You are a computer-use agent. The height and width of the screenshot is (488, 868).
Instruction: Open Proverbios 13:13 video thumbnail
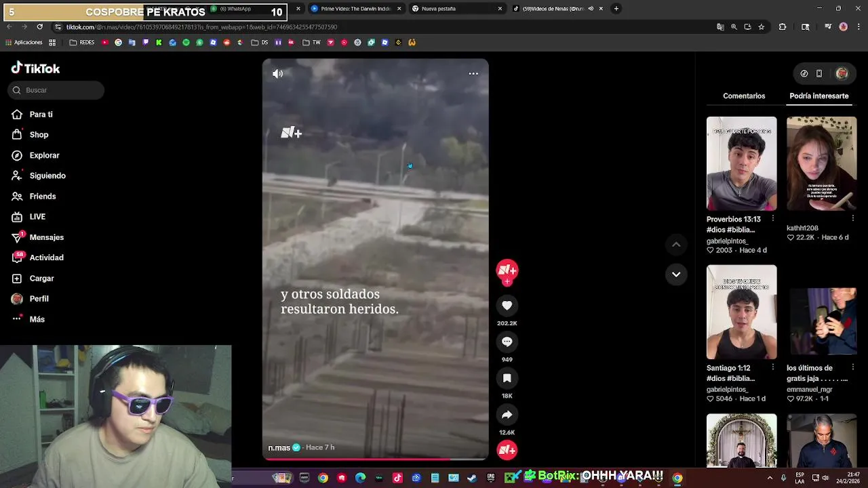[x=741, y=163]
